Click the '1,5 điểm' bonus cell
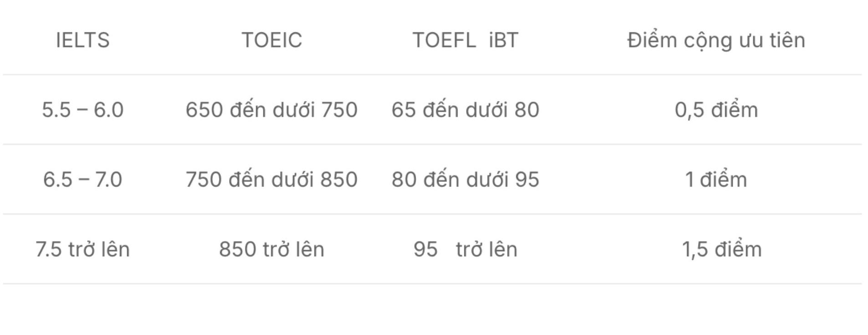The image size is (868, 335). [x=721, y=249]
